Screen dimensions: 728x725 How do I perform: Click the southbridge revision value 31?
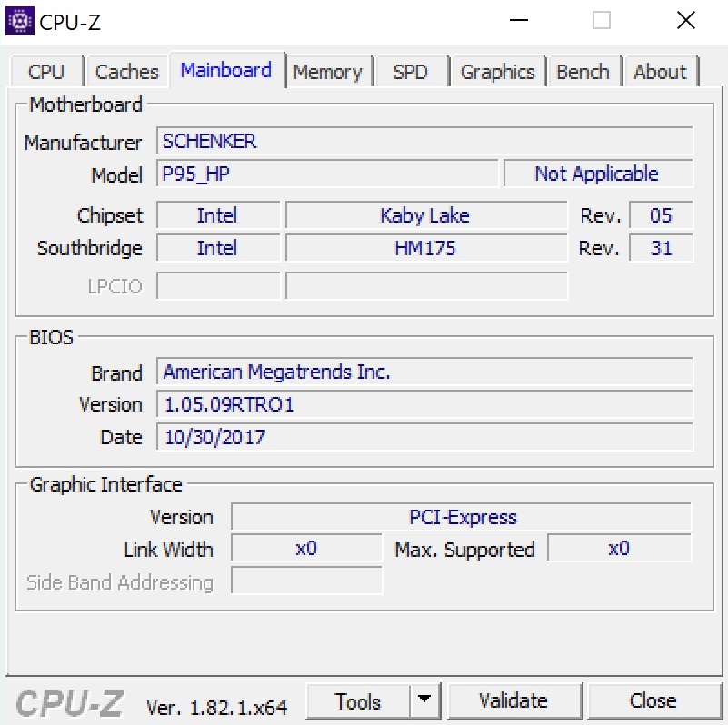(661, 247)
